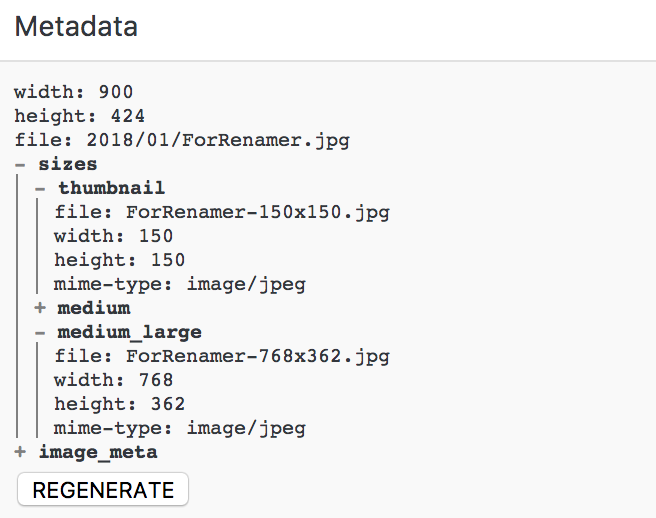Collapse the thumbnail node minus icon

(40, 189)
